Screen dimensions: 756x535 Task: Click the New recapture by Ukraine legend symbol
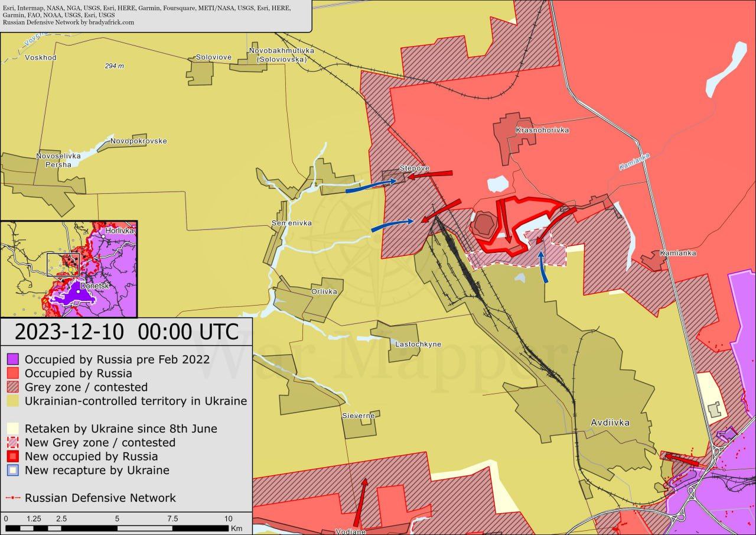[12, 471]
